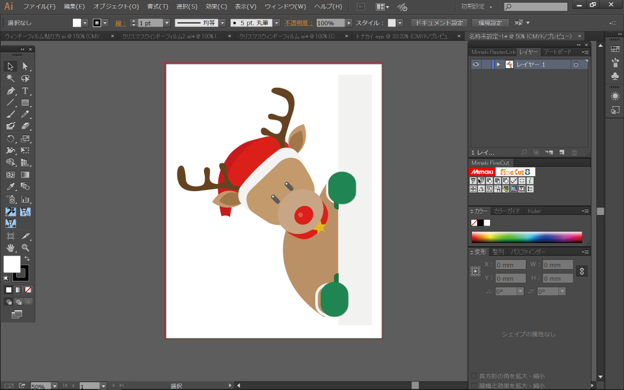Select the Pencil tool
The width and height of the screenshot is (624, 390).
[25, 114]
